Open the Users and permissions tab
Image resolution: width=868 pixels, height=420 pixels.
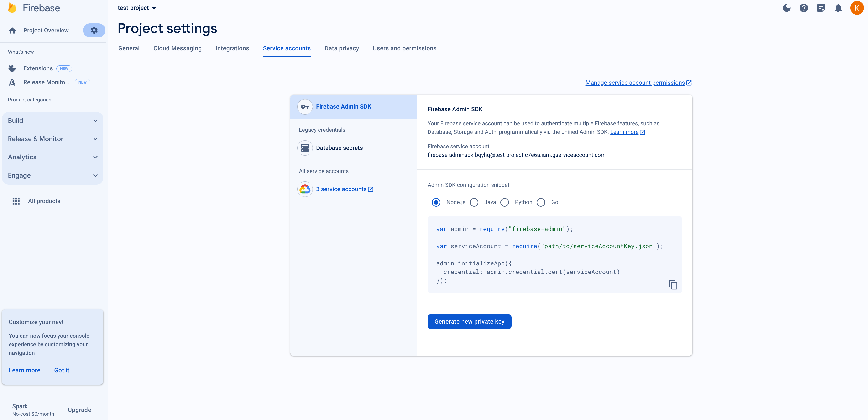(404, 48)
